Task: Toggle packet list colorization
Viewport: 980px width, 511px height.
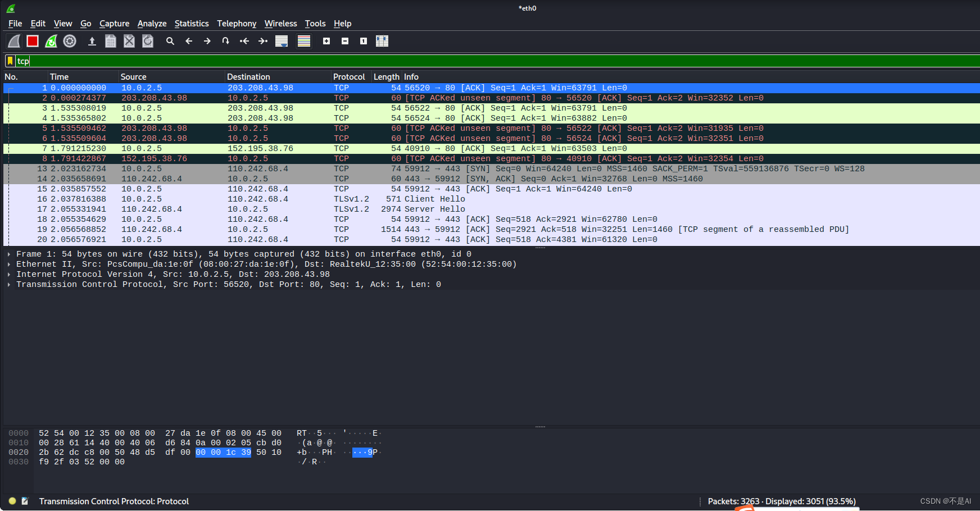Action: coord(304,41)
